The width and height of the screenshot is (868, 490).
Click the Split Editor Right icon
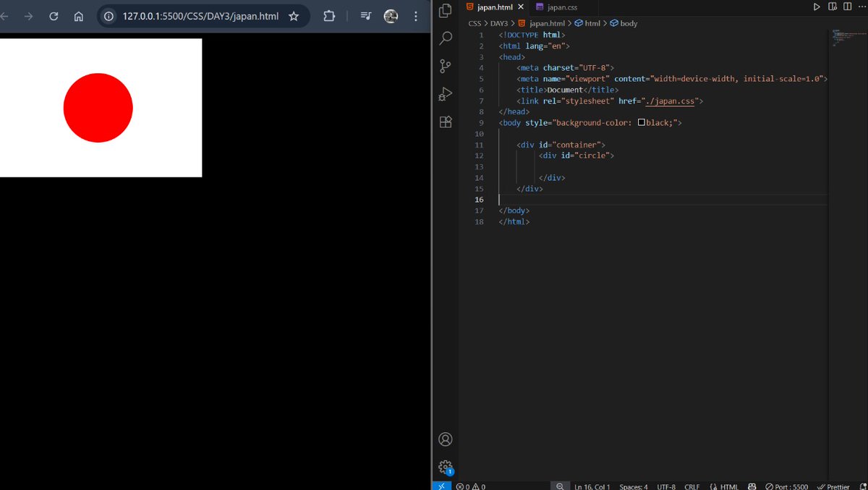pyautogui.click(x=847, y=7)
